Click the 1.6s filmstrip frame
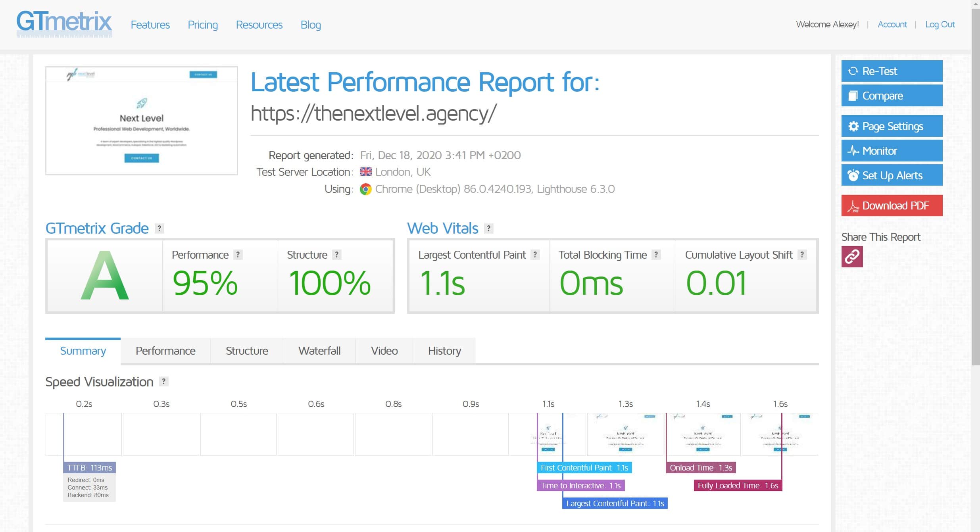The image size is (980, 532). [780, 434]
